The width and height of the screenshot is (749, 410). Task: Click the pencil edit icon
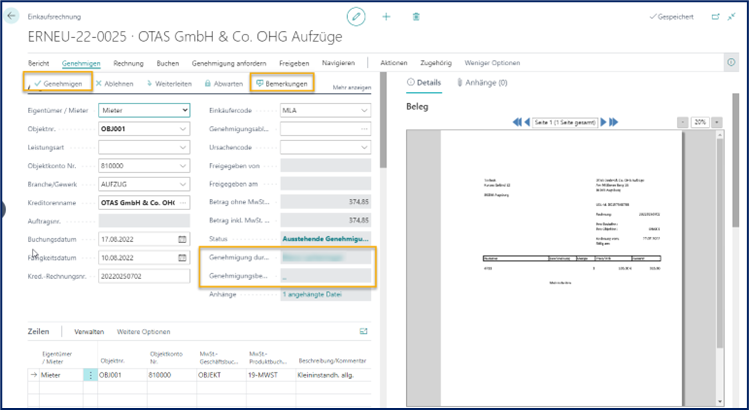[x=356, y=17]
